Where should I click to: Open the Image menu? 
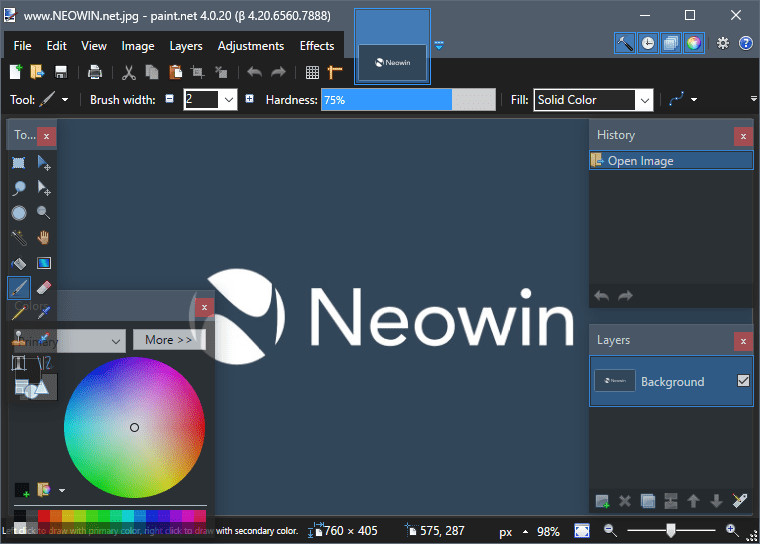138,46
